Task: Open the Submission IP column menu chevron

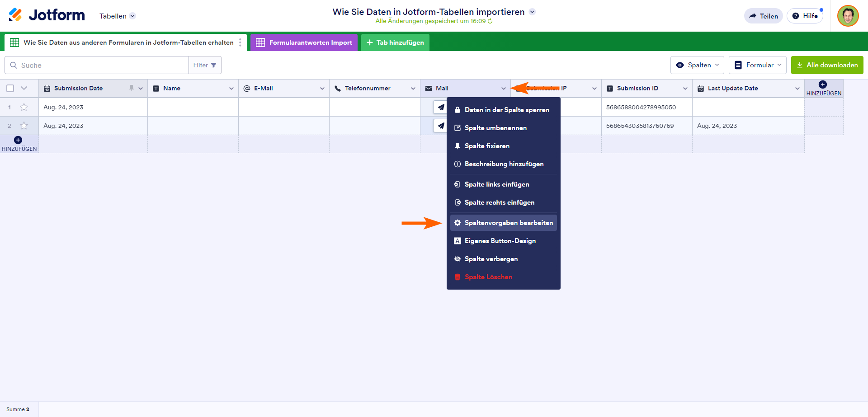Action: 594,89
